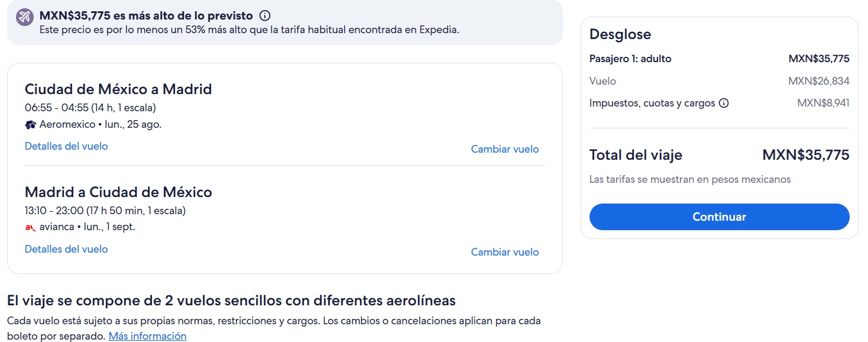Click the Pasajero 1: adulto row

tap(719, 59)
